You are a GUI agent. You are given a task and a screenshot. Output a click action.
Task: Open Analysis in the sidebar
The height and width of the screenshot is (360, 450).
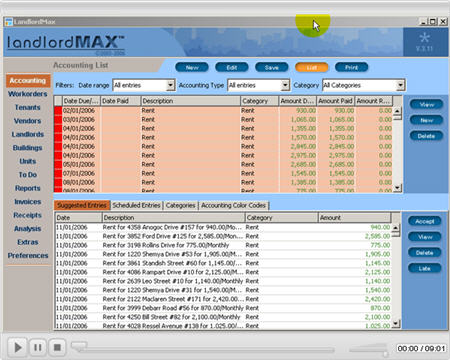click(x=28, y=229)
